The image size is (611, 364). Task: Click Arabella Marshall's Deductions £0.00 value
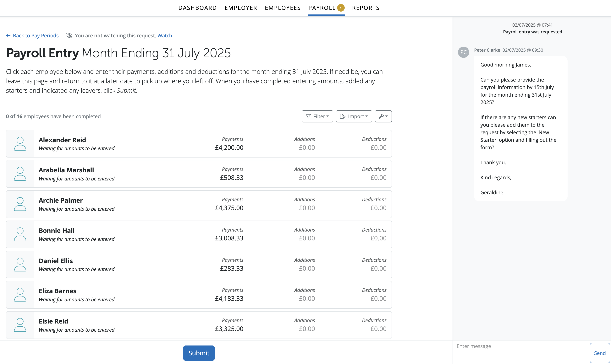pyautogui.click(x=378, y=178)
